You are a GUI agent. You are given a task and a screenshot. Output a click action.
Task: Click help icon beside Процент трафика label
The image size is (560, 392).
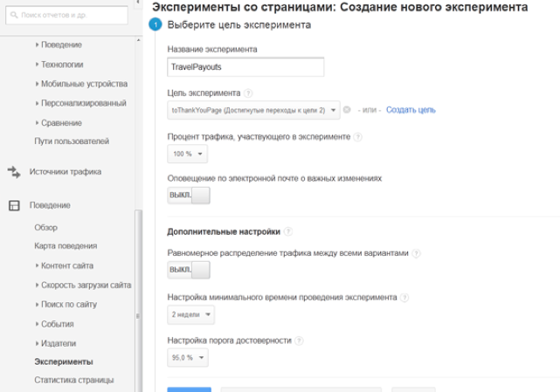point(358,137)
